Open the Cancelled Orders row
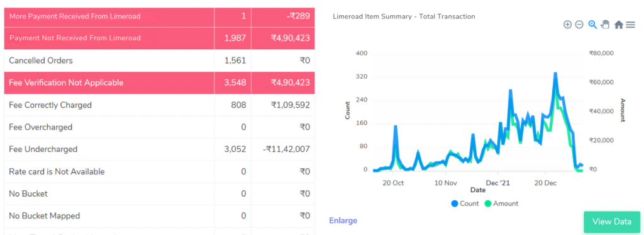644x235 pixels. (x=159, y=60)
